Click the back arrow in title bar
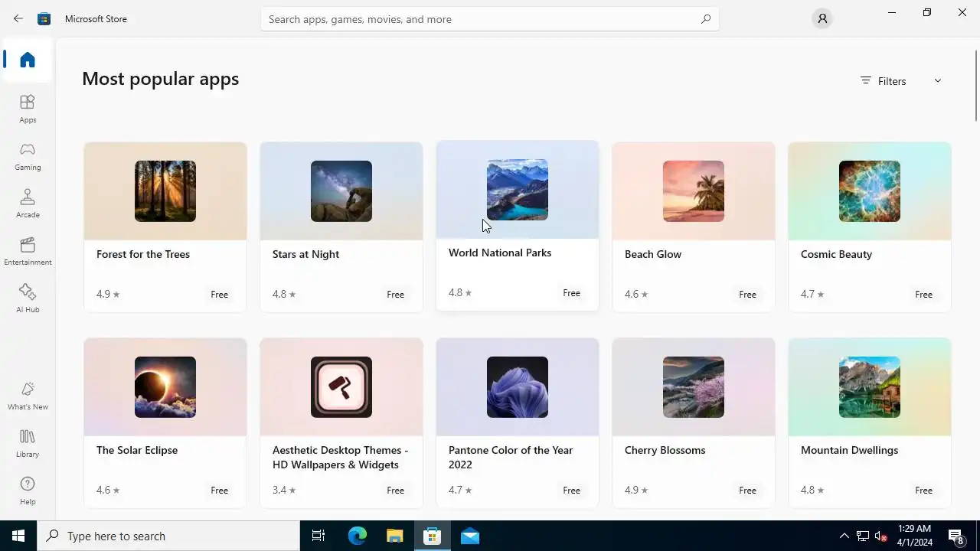980x551 pixels. coord(18,18)
